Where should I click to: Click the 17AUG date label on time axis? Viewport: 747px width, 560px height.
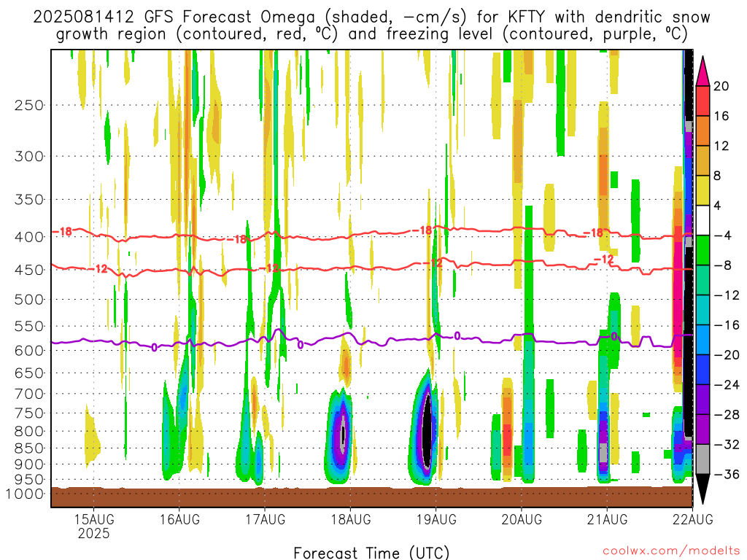click(265, 519)
